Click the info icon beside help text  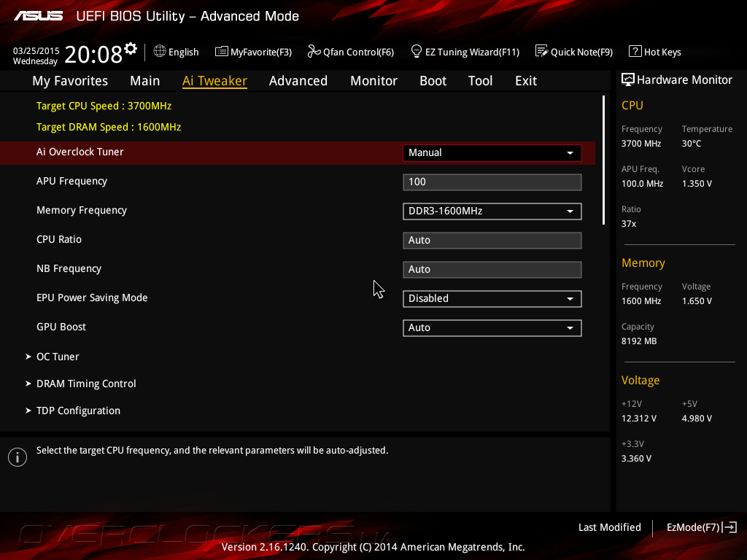coord(18,457)
